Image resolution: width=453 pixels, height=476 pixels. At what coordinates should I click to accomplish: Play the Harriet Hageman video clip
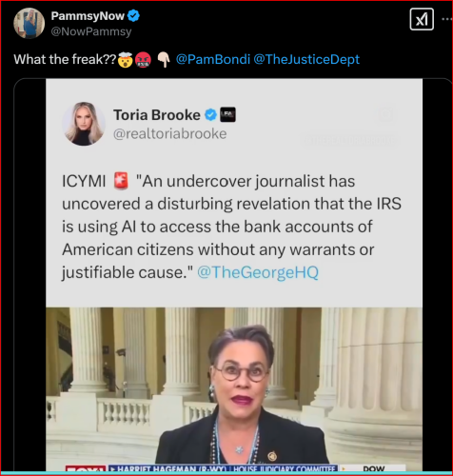(234, 389)
